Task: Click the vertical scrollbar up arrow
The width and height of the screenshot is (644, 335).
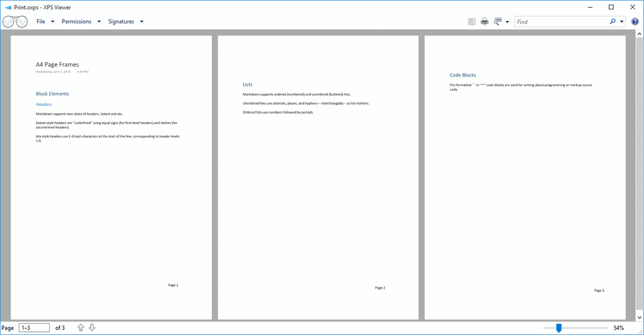Action: 639,34
